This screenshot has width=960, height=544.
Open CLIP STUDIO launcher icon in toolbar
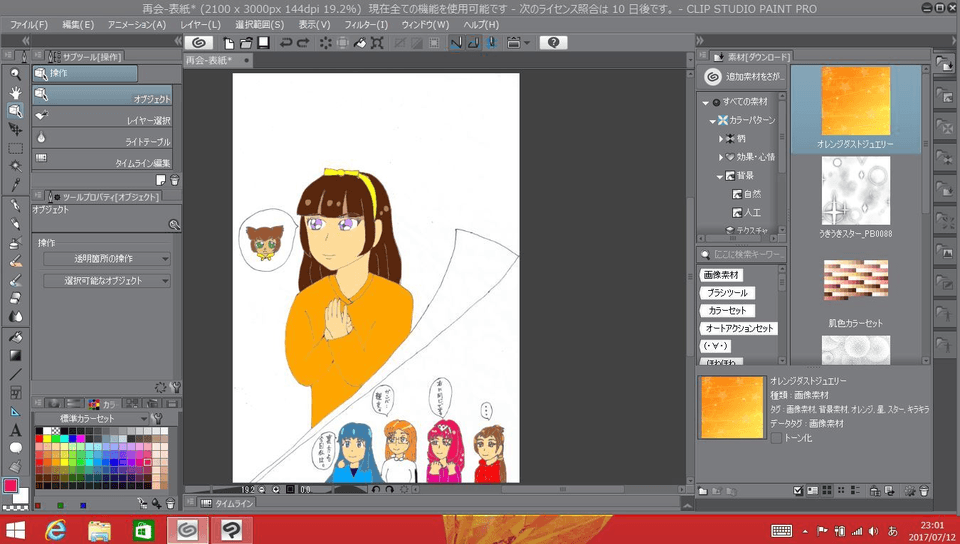(x=198, y=43)
